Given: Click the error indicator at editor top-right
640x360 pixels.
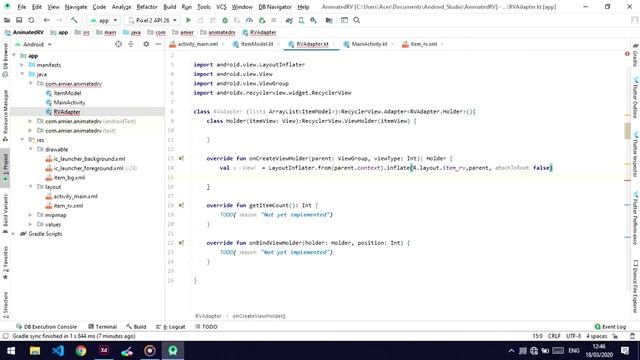Looking at the screenshot, I should 627,54.
